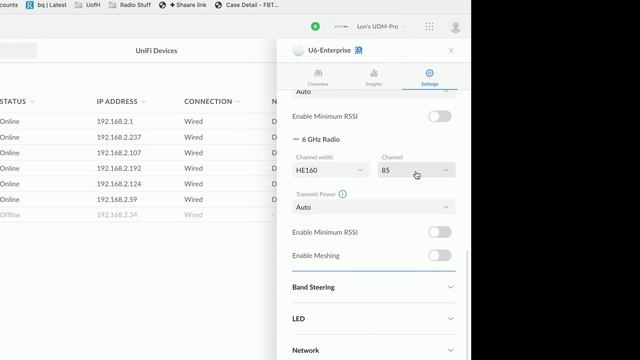The image size is (640, 360).
Task: Select the device row 192.168.2.237
Action: tap(138, 137)
